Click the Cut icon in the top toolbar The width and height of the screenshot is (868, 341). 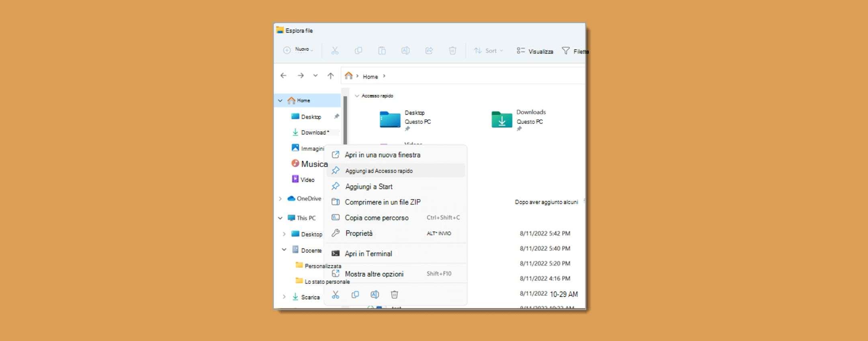tap(335, 51)
